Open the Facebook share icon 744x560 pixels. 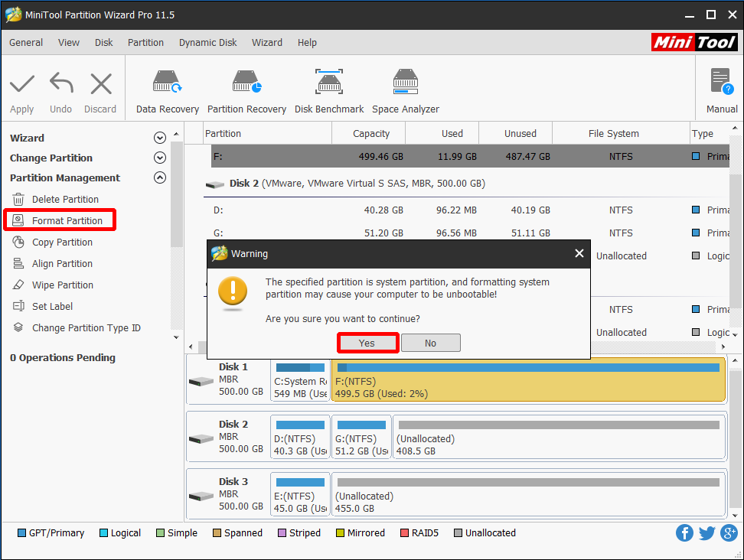click(x=684, y=533)
